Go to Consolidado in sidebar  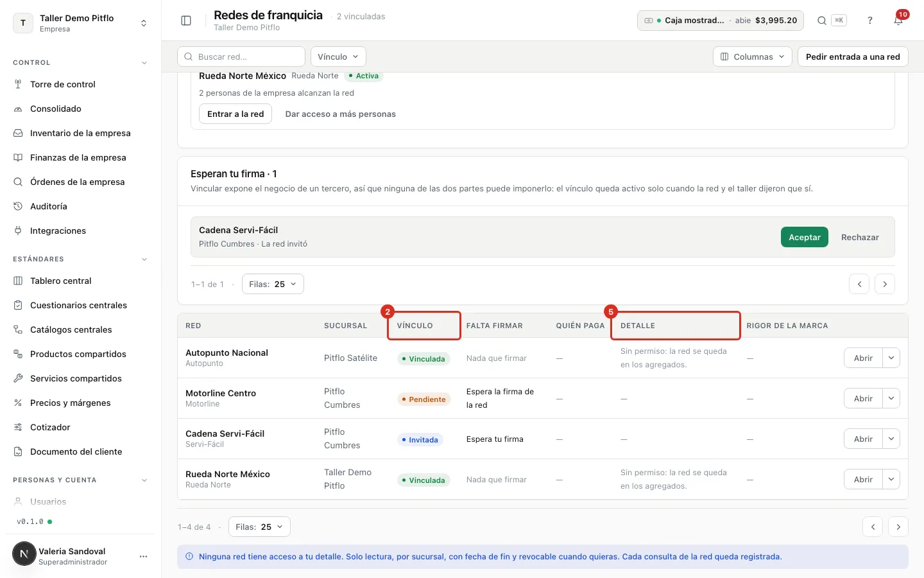point(80,109)
